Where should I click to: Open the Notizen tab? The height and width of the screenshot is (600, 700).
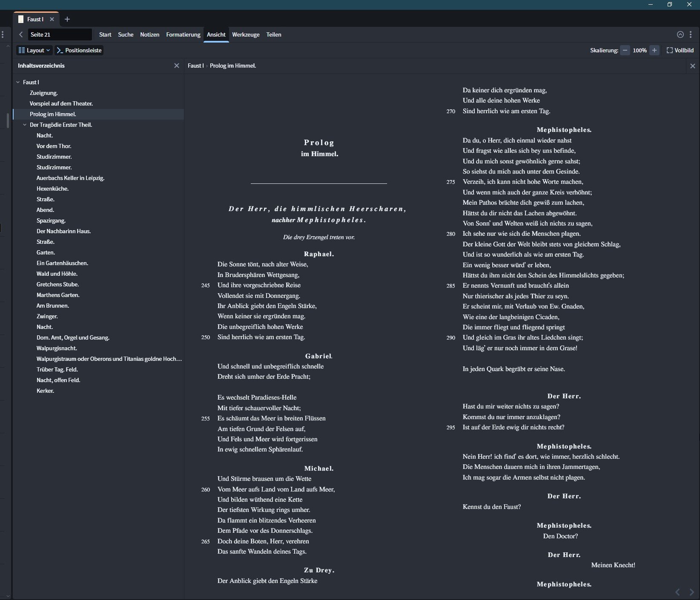point(149,34)
